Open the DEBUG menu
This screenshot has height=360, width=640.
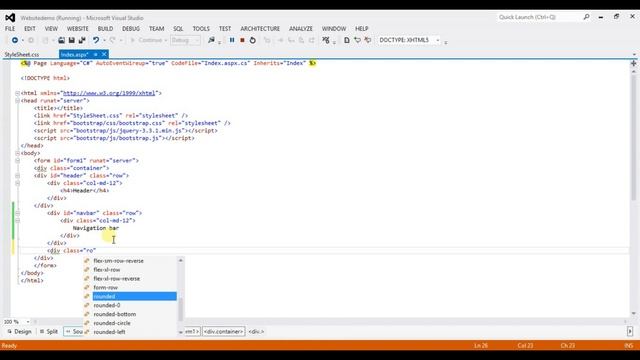pos(131,29)
